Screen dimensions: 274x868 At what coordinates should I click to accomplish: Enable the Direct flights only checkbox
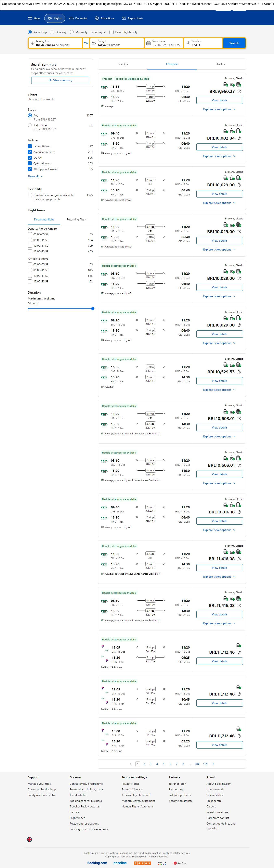pyautogui.click(x=112, y=32)
